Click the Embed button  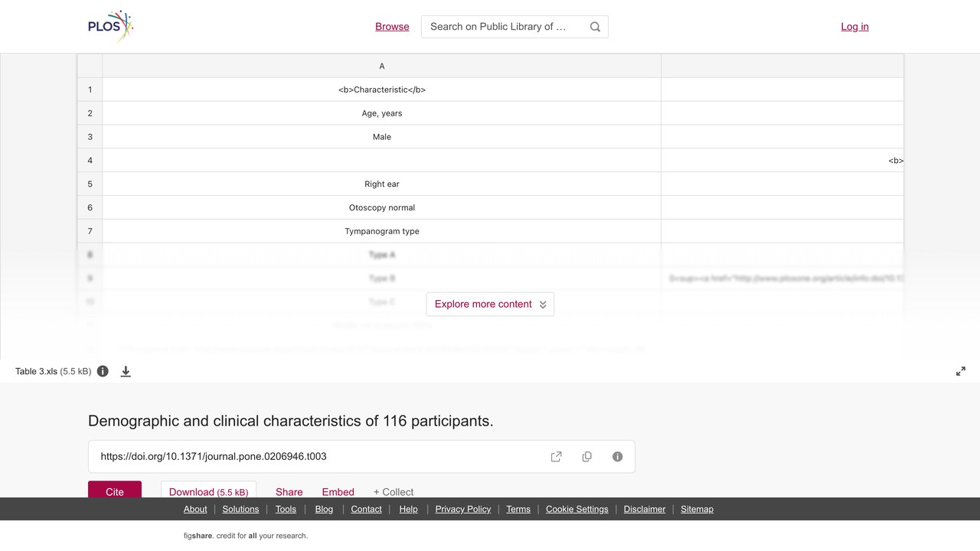coord(338,492)
